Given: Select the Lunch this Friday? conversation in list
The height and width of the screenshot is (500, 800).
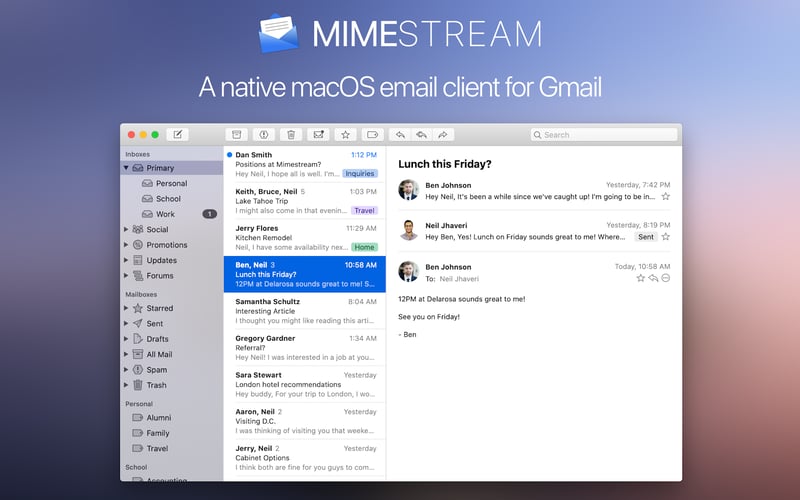Looking at the screenshot, I should [305, 274].
